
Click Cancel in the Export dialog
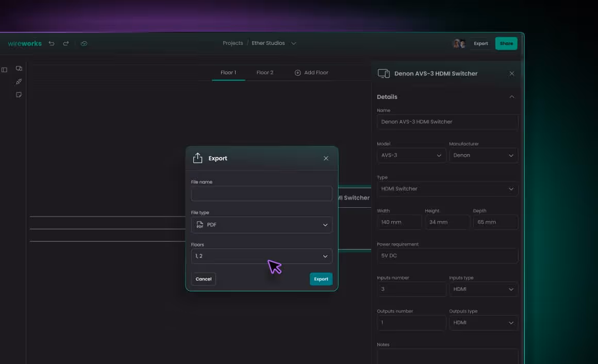[x=203, y=279]
